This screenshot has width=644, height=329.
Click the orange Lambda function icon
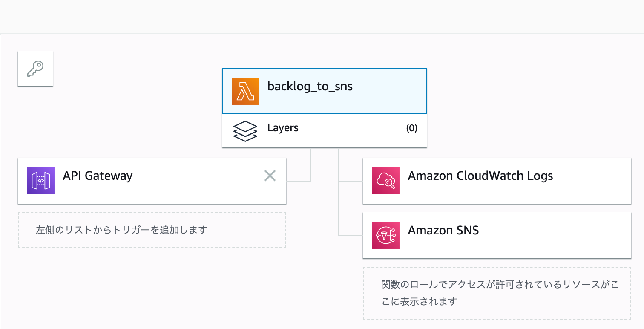click(x=245, y=91)
